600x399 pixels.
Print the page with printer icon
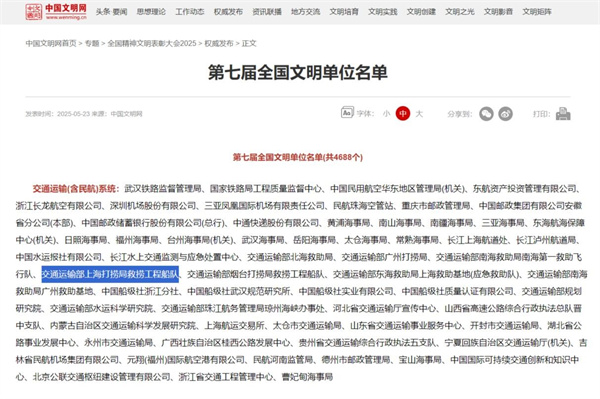click(563, 114)
